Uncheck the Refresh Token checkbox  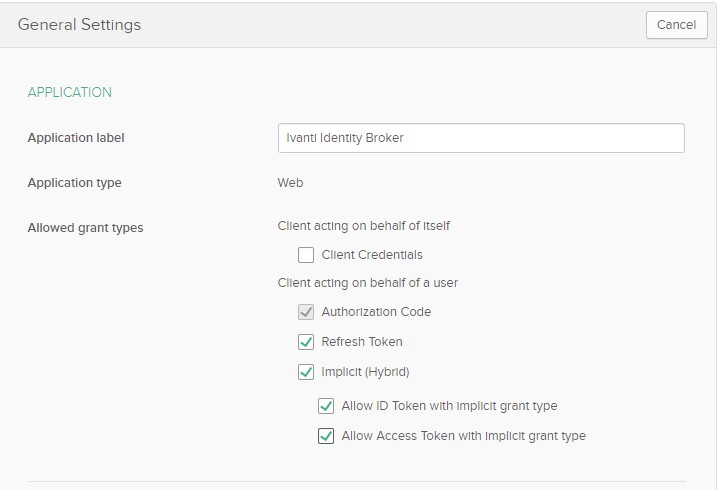(306, 342)
